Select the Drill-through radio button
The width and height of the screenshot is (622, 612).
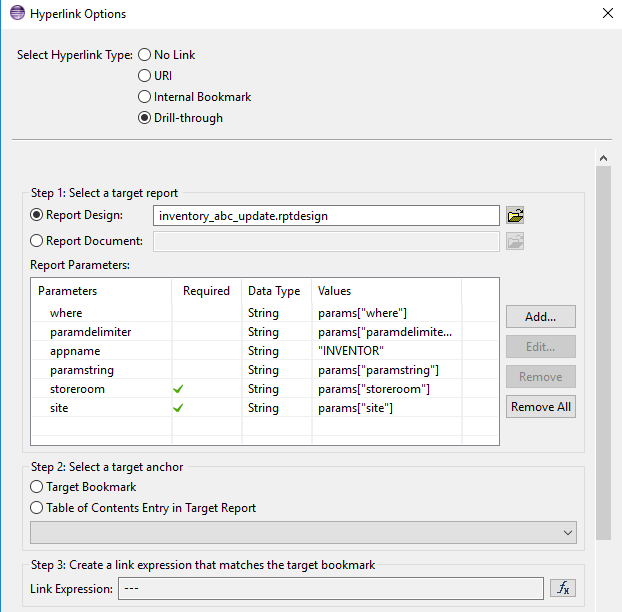pos(144,118)
